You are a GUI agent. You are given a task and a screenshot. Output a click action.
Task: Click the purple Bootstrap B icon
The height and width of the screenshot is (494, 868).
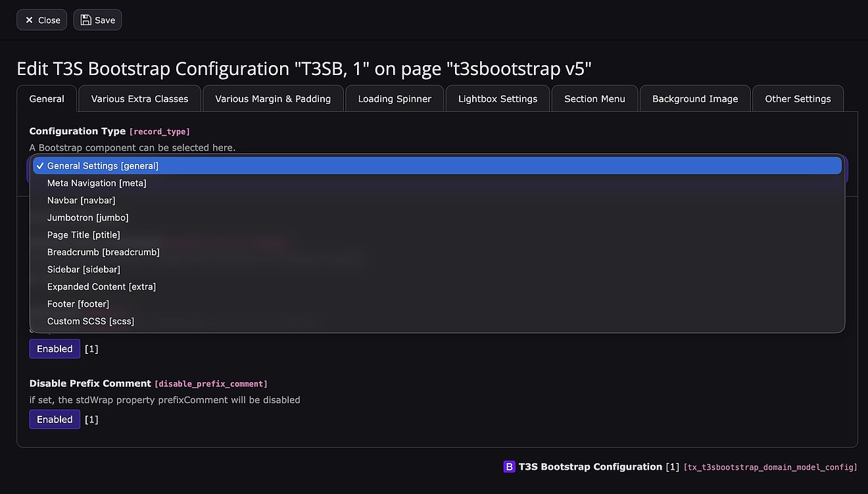[x=509, y=467]
